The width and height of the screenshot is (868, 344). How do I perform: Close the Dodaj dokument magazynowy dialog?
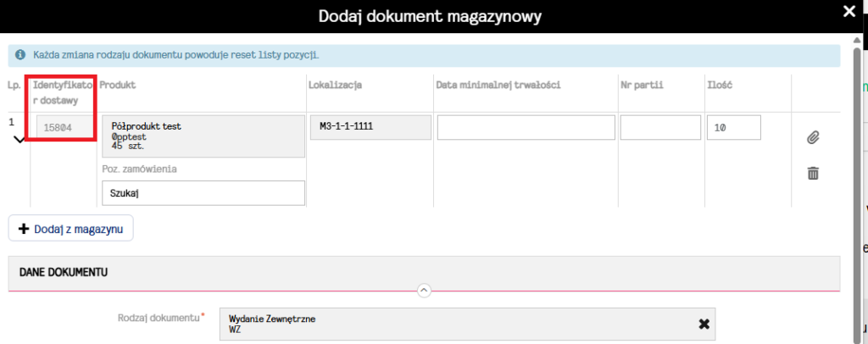click(x=849, y=11)
